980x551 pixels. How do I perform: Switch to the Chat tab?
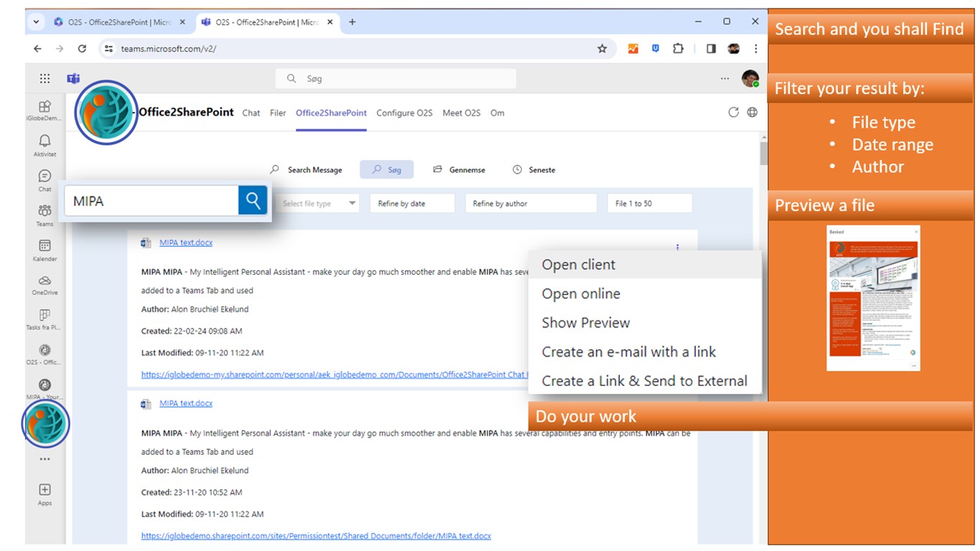(x=251, y=113)
